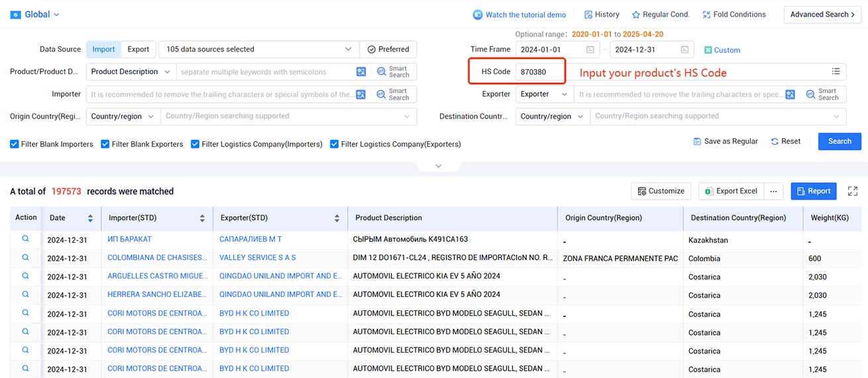Click the Watch the tutorial demo link
The height and width of the screenshot is (378, 868).
coord(519,15)
